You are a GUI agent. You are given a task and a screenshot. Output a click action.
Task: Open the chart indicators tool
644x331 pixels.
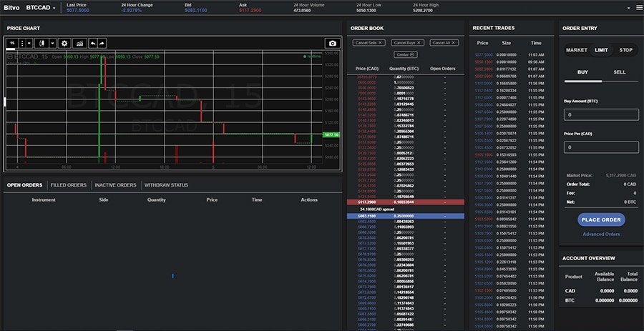(x=79, y=44)
